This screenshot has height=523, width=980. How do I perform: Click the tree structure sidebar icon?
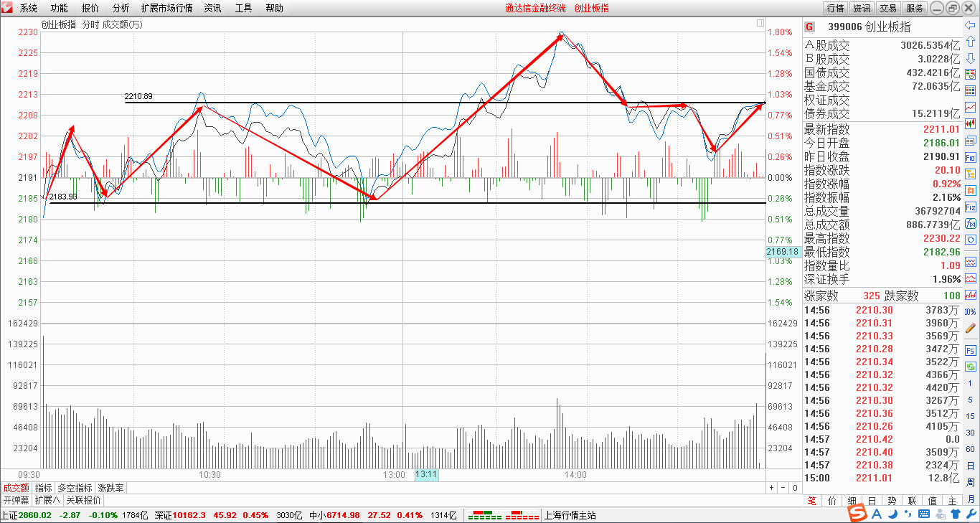click(970, 174)
